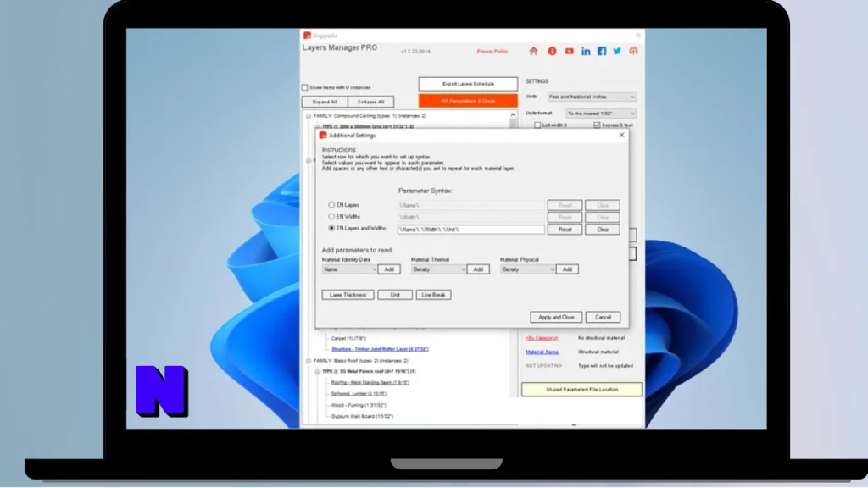Click the tree scrollbar up arrow
This screenshot has width=868, height=488.
(513, 115)
